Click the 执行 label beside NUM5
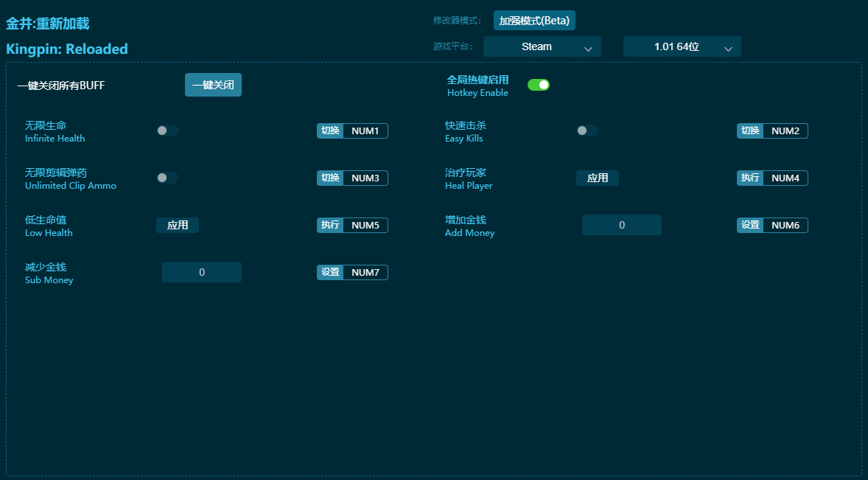This screenshot has width=868, height=480. (331, 225)
